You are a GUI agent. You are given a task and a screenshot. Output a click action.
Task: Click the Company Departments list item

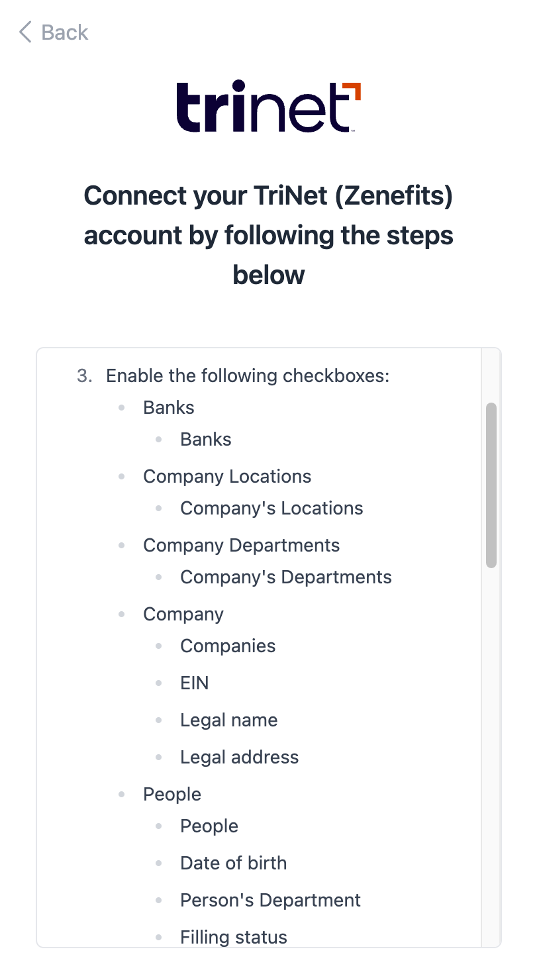click(x=241, y=546)
